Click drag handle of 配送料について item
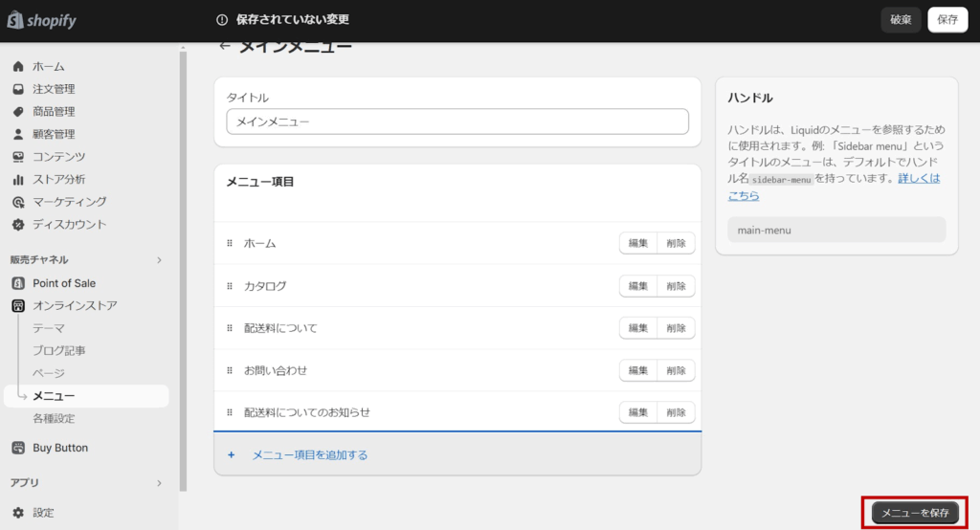This screenshot has height=530, width=980. (x=230, y=327)
